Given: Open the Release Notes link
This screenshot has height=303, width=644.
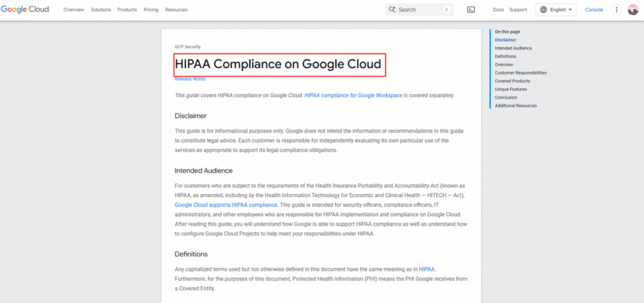Looking at the screenshot, I should pos(190,79).
